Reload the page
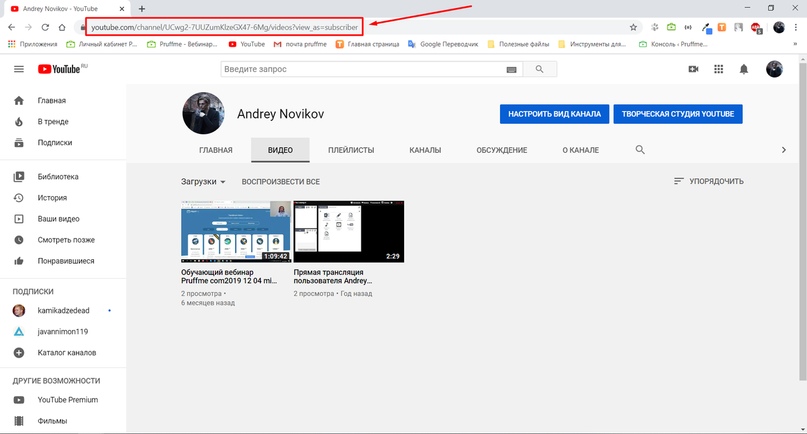The width and height of the screenshot is (807, 434). [45, 27]
